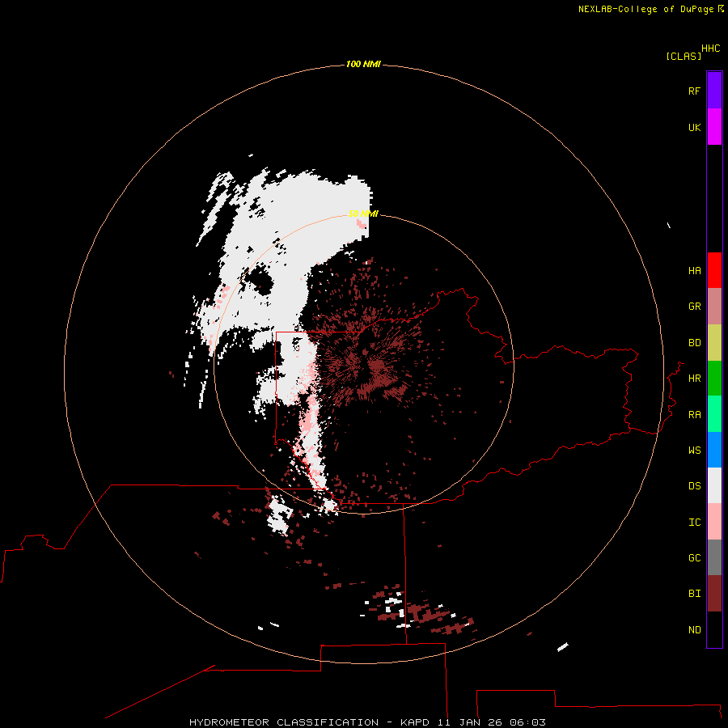Click the UK legend label
This screenshot has width=728, height=728.
694,127
